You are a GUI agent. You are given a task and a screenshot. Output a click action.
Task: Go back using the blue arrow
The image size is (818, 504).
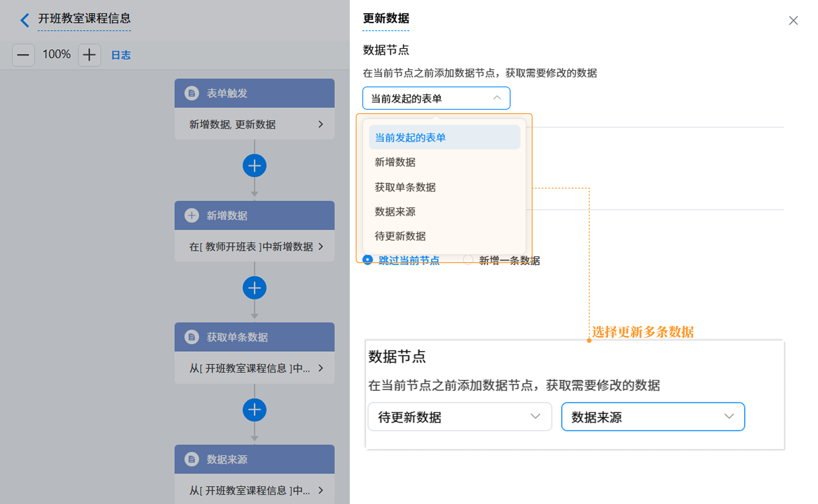(x=25, y=20)
